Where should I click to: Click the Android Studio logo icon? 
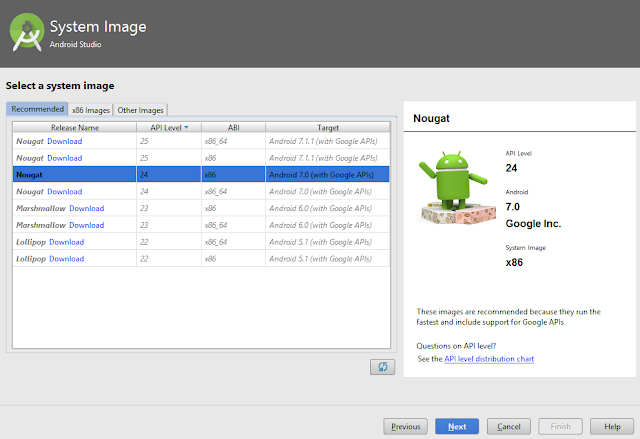click(26, 30)
